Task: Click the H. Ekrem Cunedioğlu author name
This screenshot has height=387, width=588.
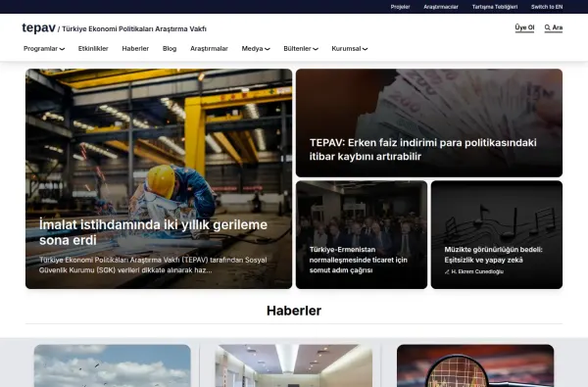Action: (x=477, y=271)
